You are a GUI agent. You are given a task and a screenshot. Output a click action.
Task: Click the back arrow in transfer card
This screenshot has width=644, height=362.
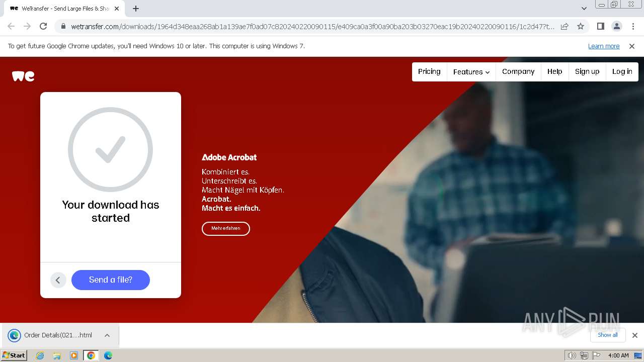point(58,280)
